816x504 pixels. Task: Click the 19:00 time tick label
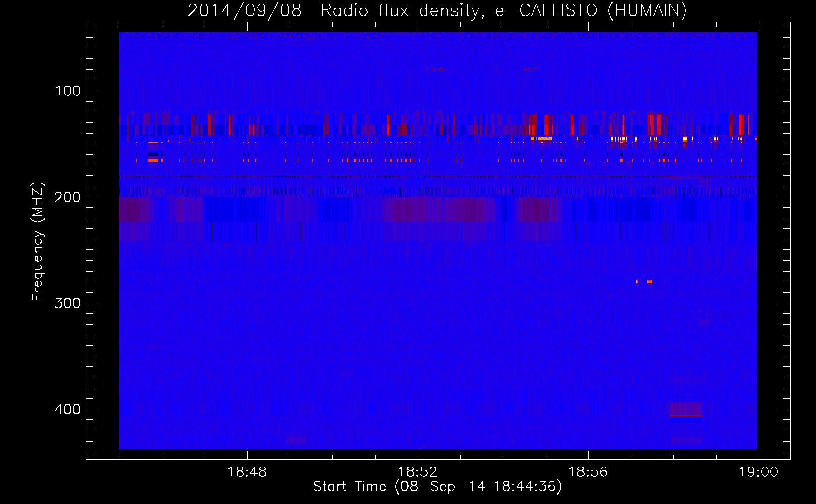[759, 472]
